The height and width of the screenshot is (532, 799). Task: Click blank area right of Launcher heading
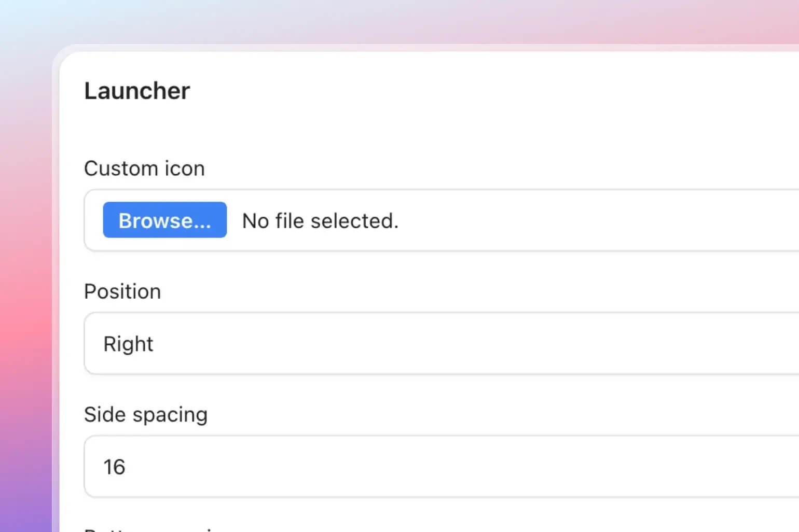coord(467,91)
